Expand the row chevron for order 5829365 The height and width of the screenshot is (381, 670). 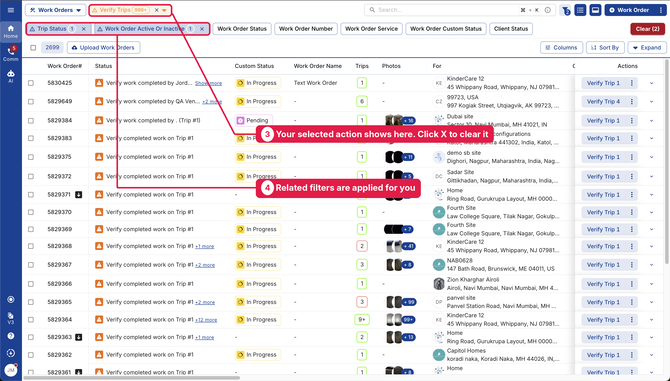tap(652, 302)
